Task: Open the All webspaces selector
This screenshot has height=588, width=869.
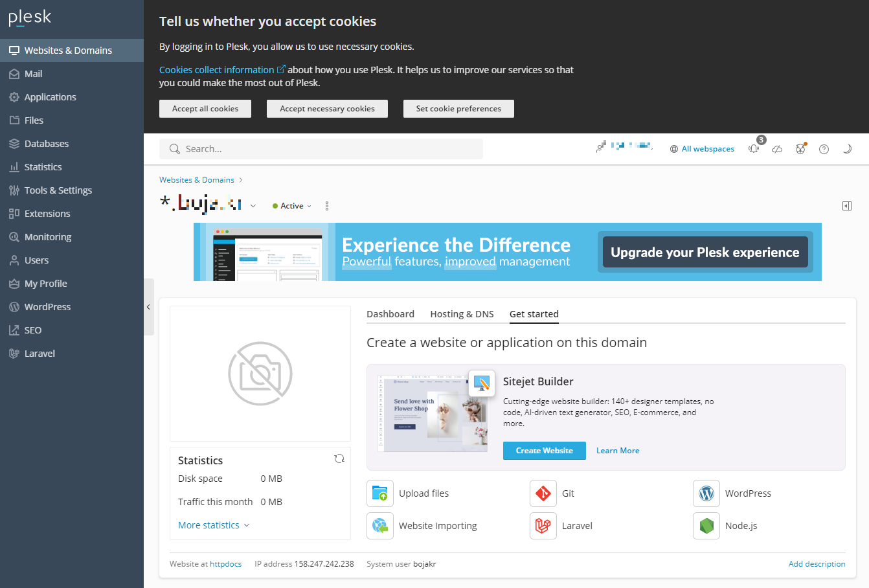Action: click(702, 149)
